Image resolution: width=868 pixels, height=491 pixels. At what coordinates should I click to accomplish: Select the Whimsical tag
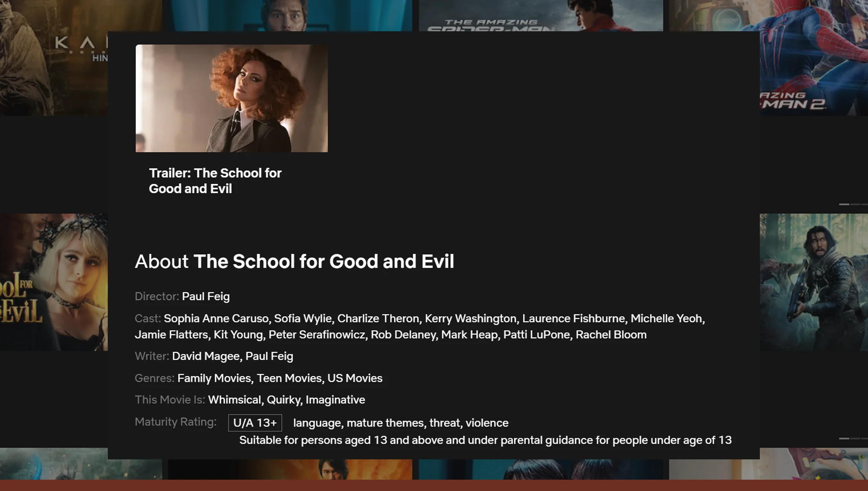pos(234,400)
